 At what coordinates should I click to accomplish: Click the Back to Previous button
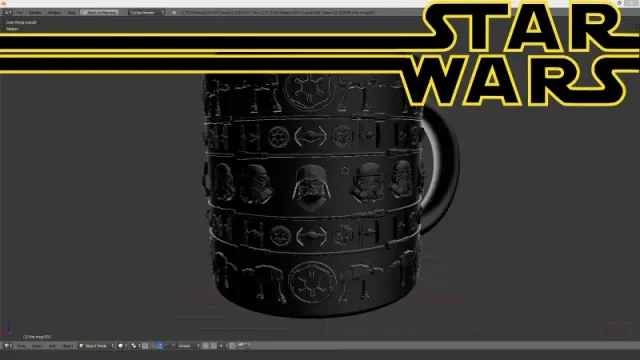pyautogui.click(x=100, y=13)
